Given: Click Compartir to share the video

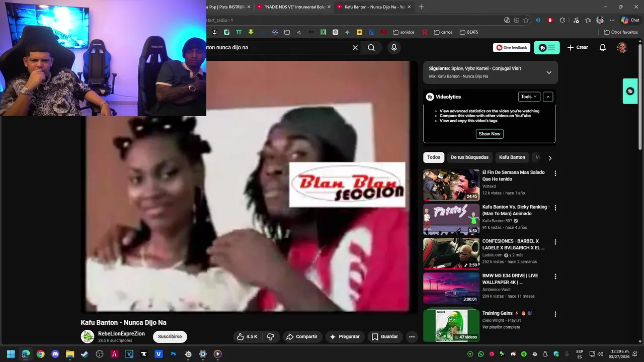Looking at the screenshot, I should 302,337.
